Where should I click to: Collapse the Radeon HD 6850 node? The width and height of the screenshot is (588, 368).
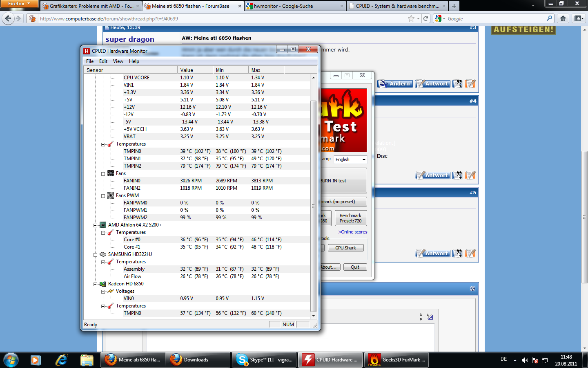[x=95, y=284]
